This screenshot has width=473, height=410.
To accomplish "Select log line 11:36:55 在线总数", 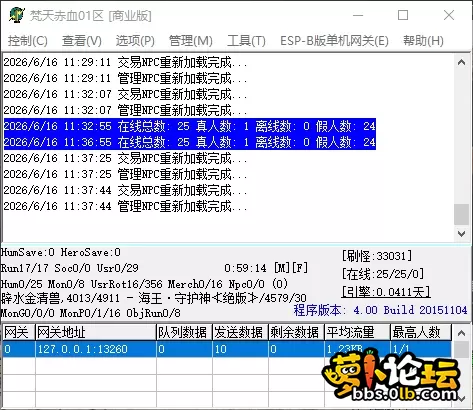I will (x=190, y=142).
